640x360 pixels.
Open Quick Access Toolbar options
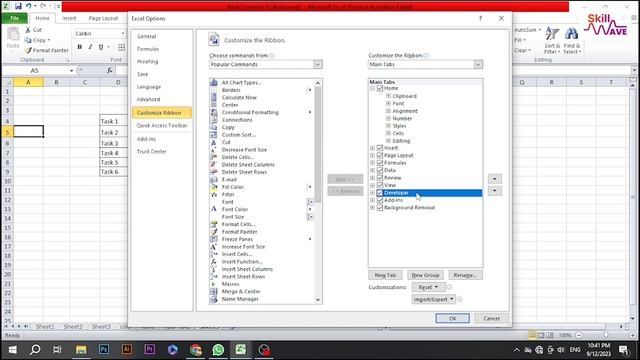(x=162, y=126)
